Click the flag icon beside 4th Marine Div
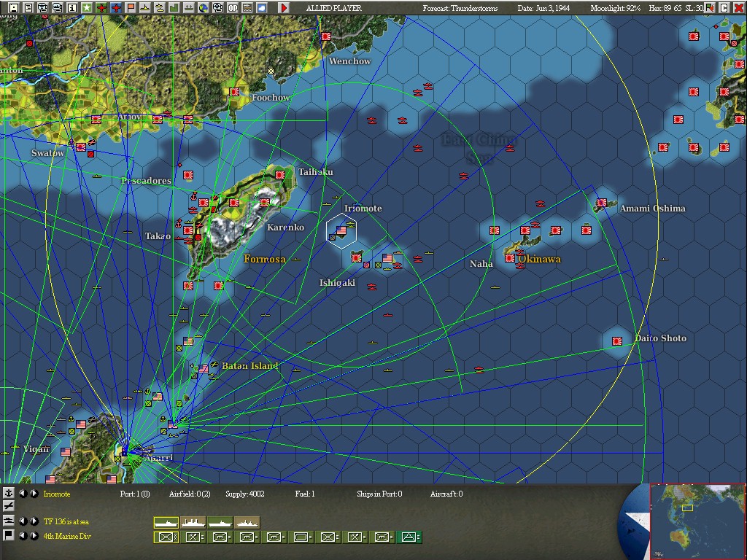747x560 pixels. pos(8,534)
